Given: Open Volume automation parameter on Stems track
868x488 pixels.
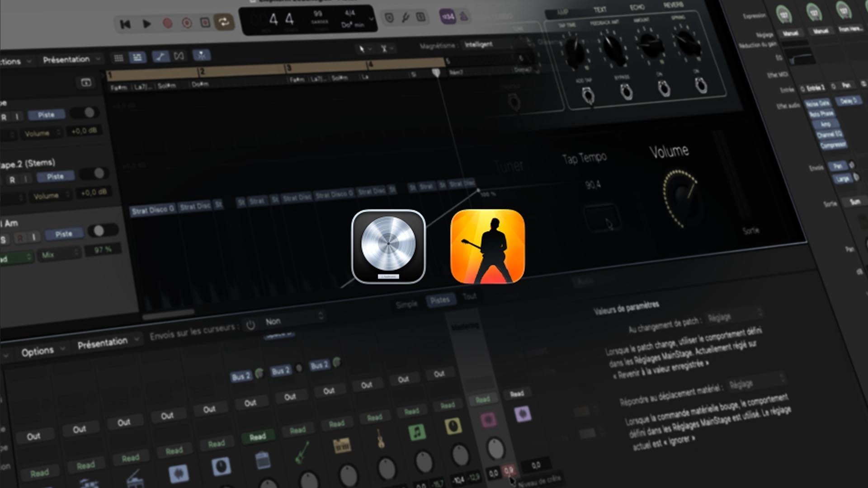Looking at the screenshot, I should [50, 196].
